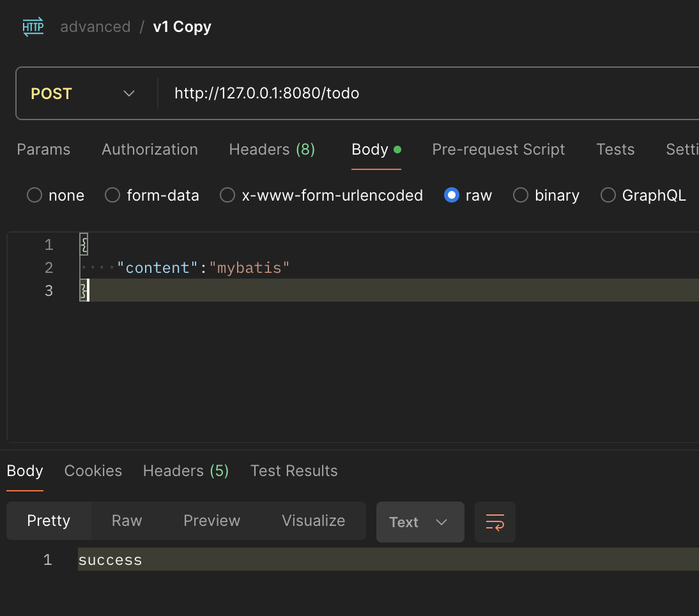Toggle the response line wrap icon
The image size is (699, 616).
(x=495, y=522)
